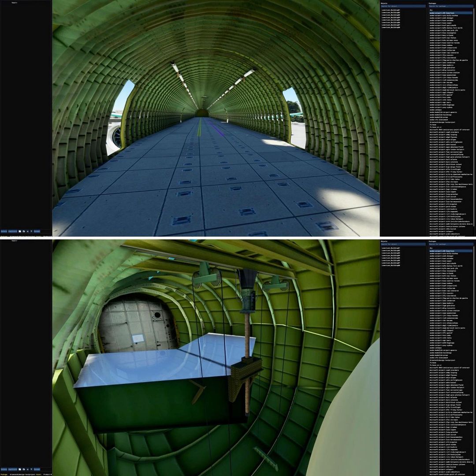Click the 'Search for object' field, upper panel
The image size is (476, 476).
tap(403, 6)
